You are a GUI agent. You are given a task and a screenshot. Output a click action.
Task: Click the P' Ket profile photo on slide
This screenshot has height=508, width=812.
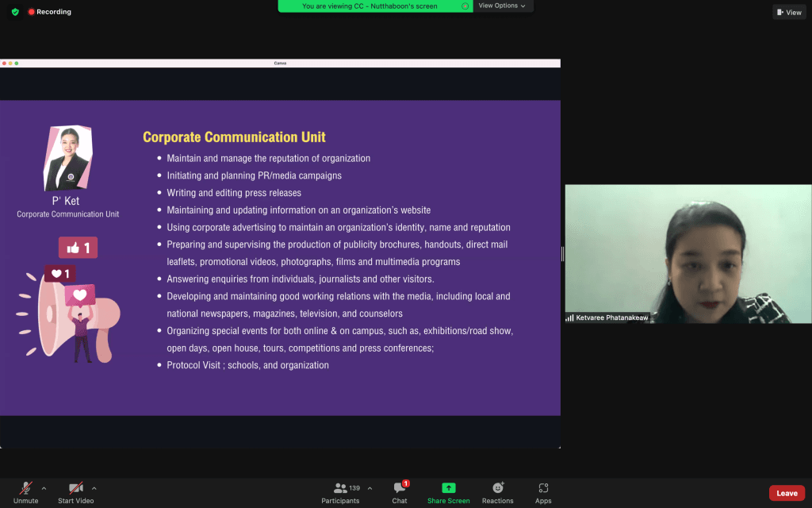(x=67, y=159)
